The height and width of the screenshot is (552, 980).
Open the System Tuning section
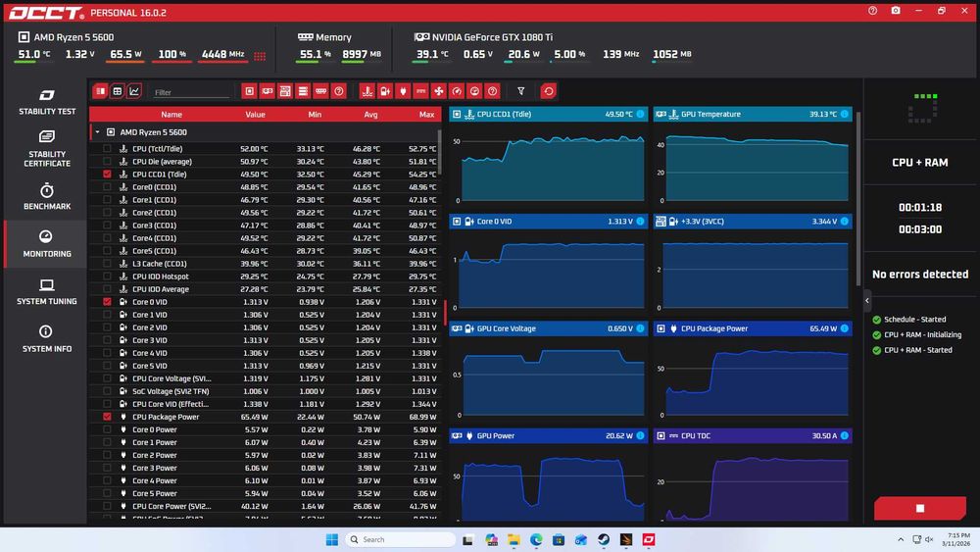[x=47, y=292]
